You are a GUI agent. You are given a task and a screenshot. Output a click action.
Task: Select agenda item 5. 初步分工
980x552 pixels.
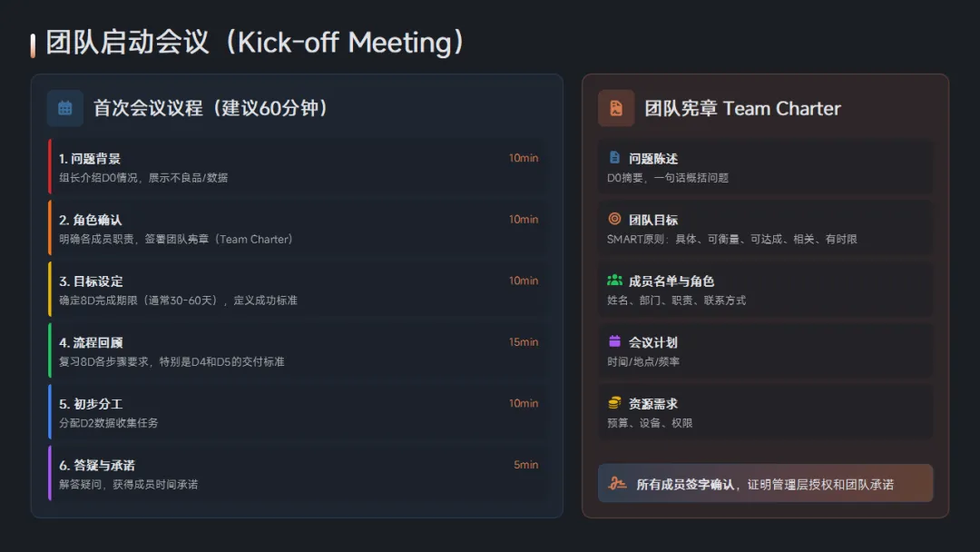point(296,412)
